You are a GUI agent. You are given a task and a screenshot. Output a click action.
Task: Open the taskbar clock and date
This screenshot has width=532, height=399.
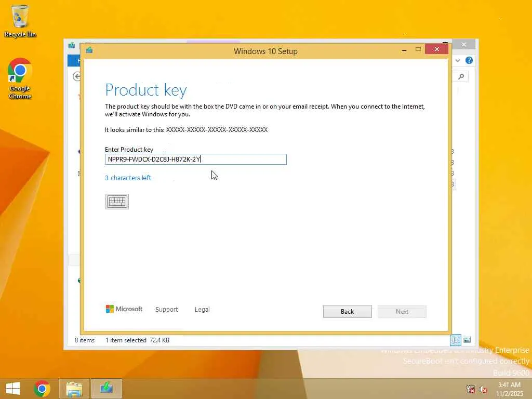[509, 389]
